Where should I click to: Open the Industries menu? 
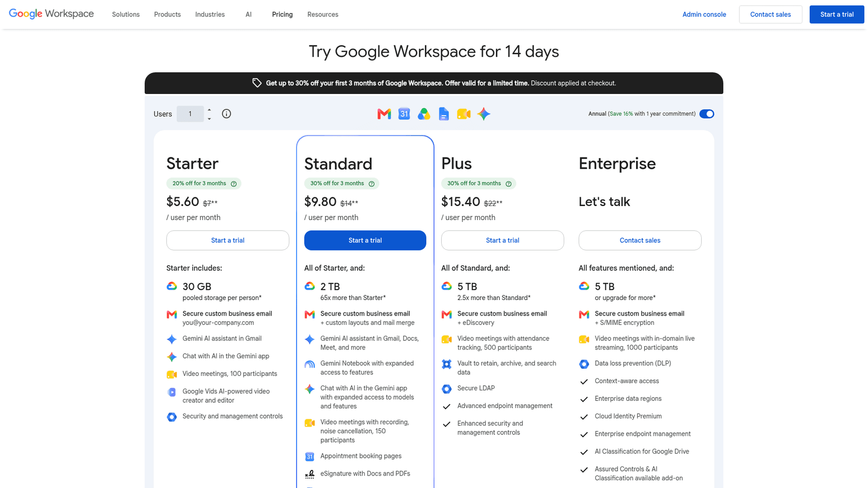[210, 14]
